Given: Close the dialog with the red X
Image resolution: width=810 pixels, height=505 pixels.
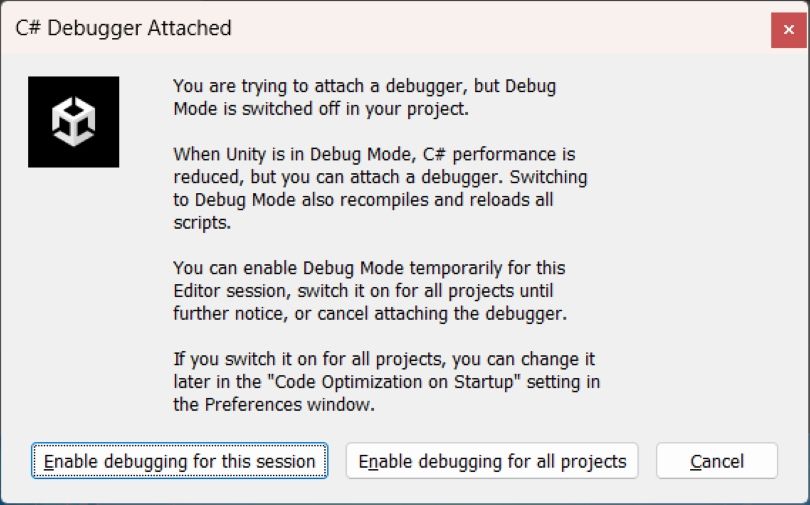Looking at the screenshot, I should 788,30.
